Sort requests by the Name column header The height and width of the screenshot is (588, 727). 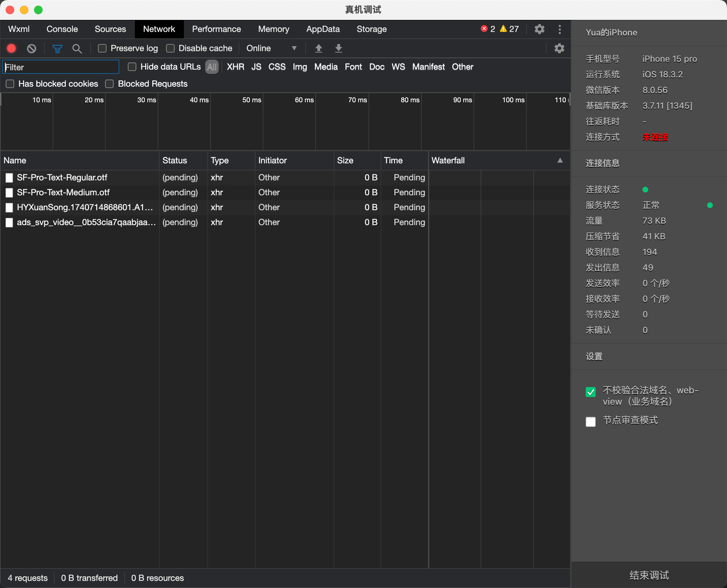pos(15,160)
